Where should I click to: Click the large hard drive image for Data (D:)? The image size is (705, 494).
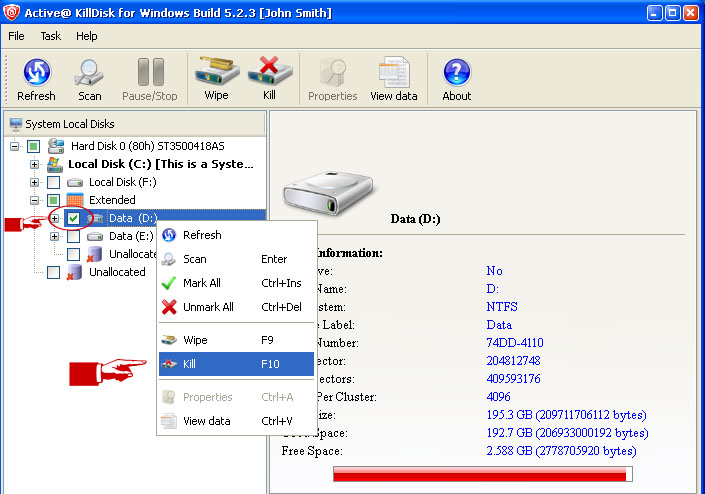330,192
